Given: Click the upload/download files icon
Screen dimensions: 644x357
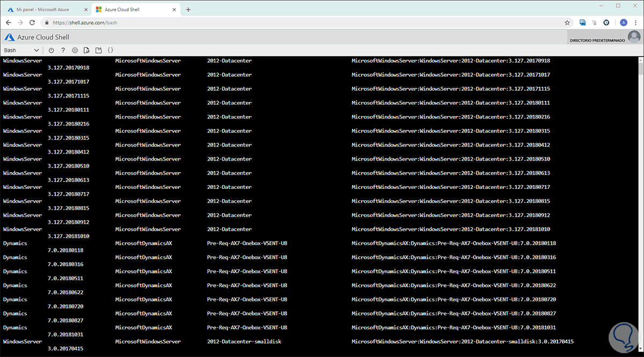Looking at the screenshot, I should click(87, 50).
